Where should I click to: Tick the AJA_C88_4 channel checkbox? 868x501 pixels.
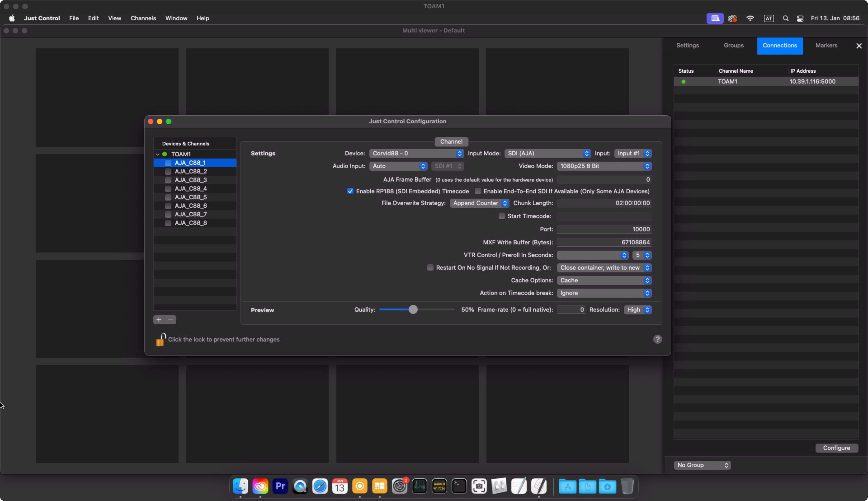[168, 189]
